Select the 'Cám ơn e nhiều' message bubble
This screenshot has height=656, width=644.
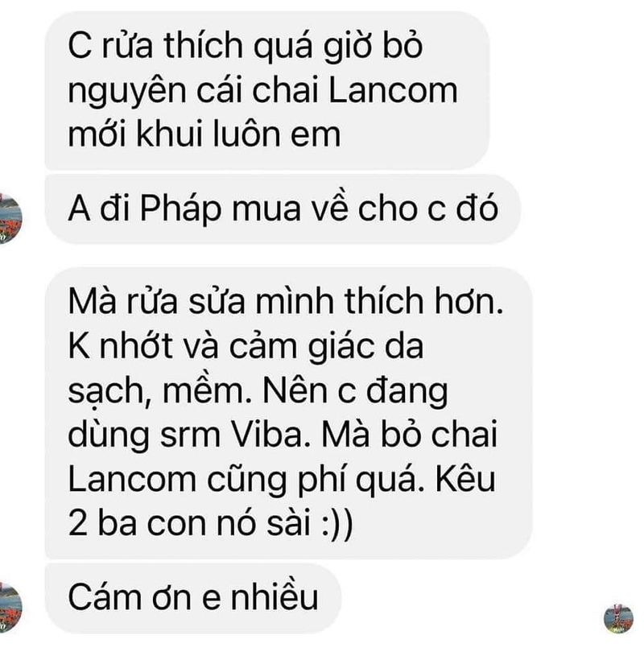193,598
